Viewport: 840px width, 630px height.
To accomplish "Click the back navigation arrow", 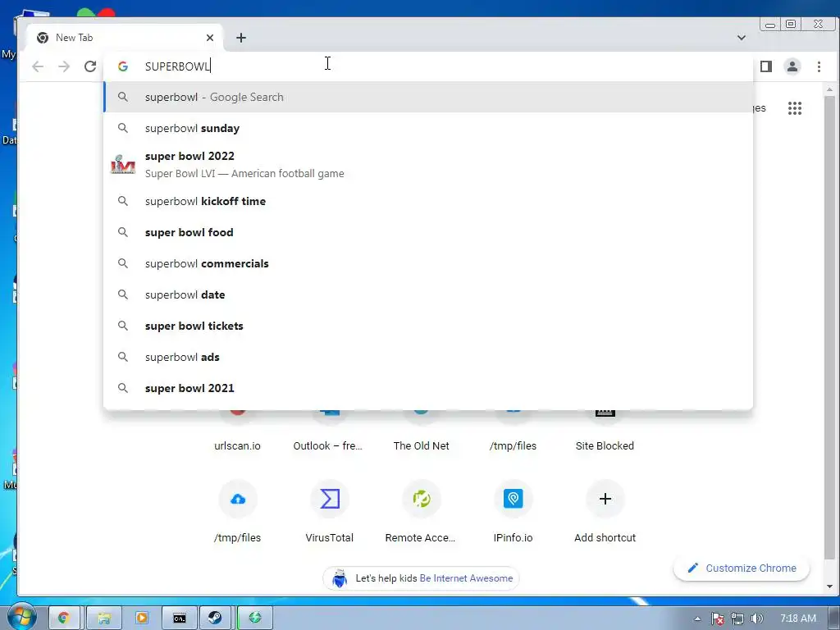I will coord(38,66).
